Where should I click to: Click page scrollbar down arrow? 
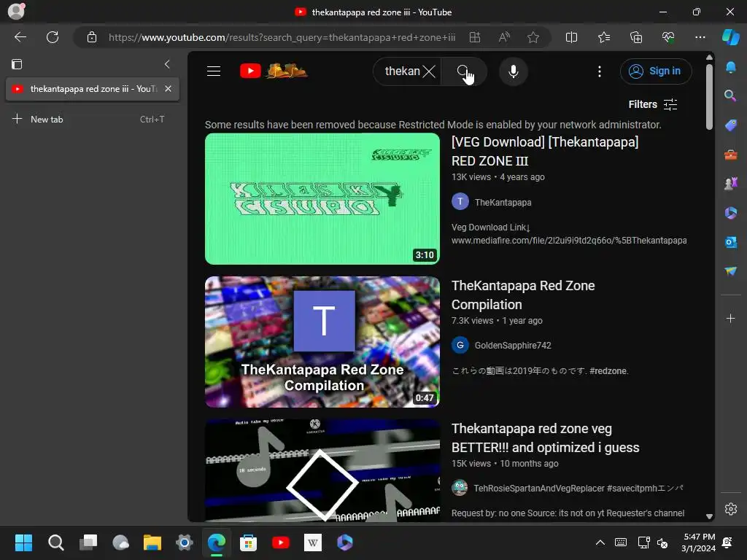[x=709, y=516]
